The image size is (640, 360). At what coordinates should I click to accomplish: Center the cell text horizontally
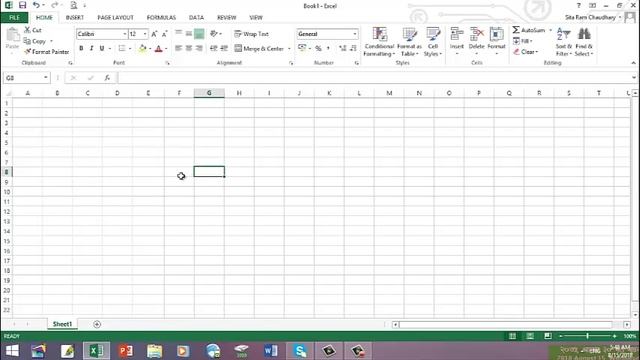tap(189, 48)
